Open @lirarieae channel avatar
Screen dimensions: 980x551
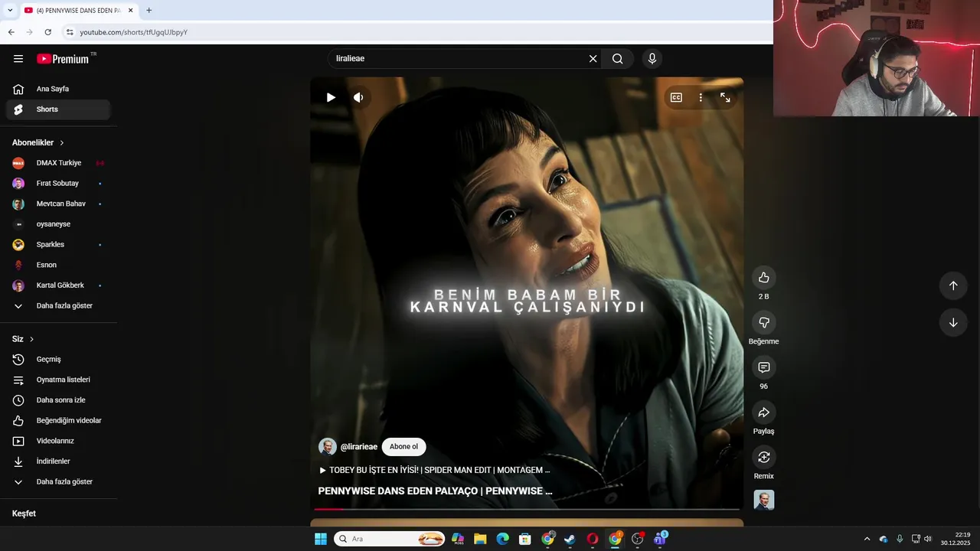(328, 447)
